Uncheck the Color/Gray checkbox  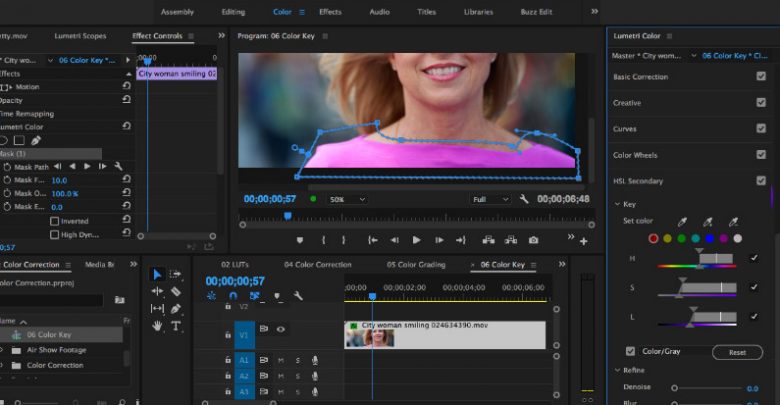tap(630, 351)
